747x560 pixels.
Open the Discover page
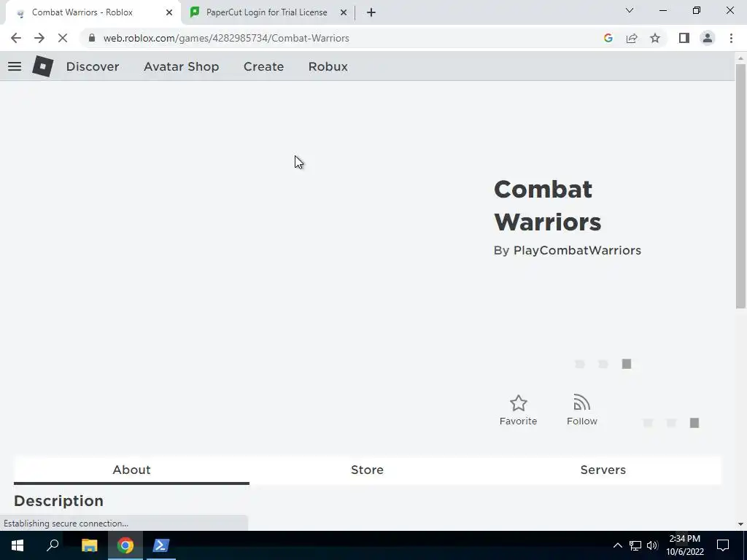point(93,66)
